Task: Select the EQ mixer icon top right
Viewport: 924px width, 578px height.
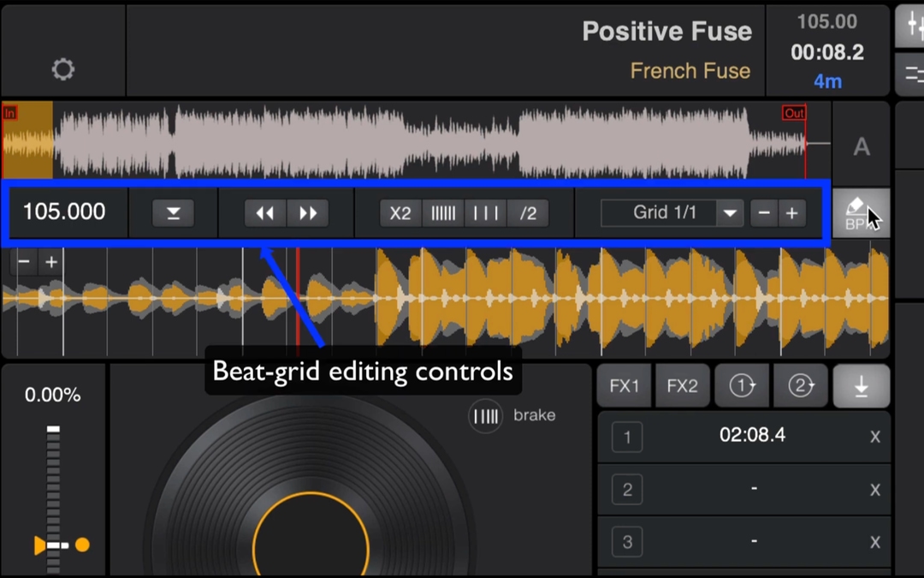Action: [x=914, y=26]
